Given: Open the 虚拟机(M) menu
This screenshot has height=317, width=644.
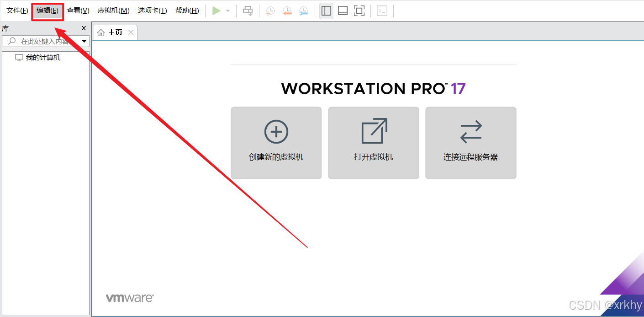Looking at the screenshot, I should click(114, 11).
